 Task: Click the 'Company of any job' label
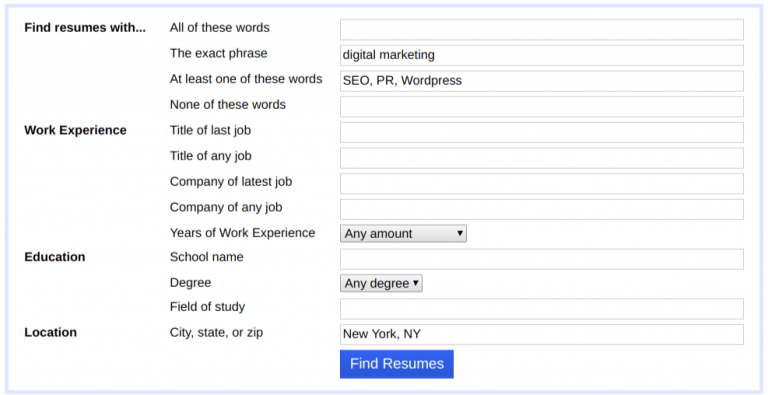pyautogui.click(x=226, y=207)
